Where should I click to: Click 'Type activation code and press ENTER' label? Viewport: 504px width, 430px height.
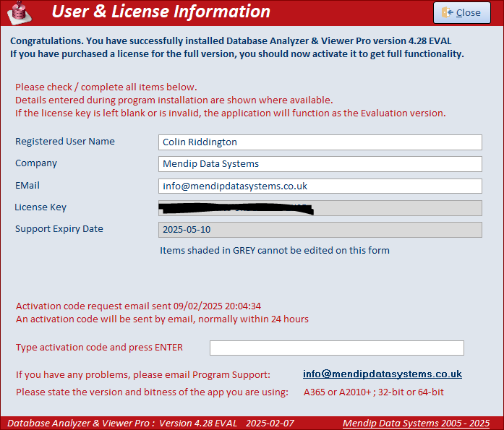[x=99, y=348]
